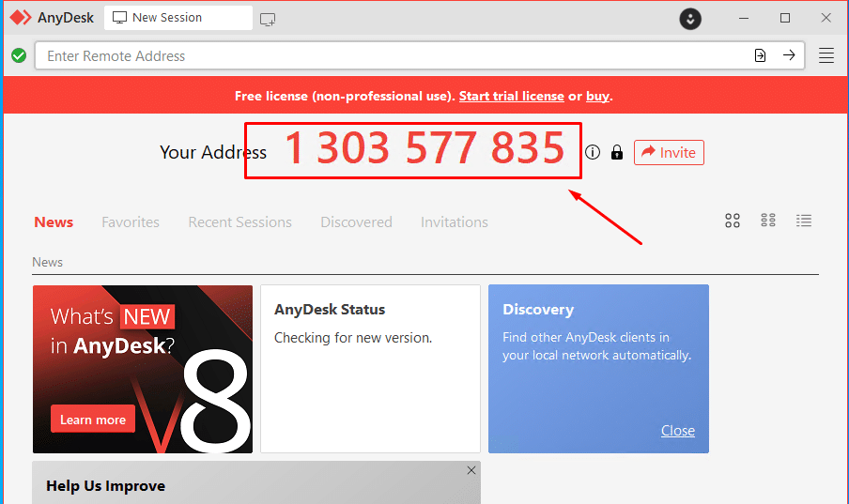Click the Invite button
Image resolution: width=849 pixels, height=504 pixels.
[x=669, y=153]
